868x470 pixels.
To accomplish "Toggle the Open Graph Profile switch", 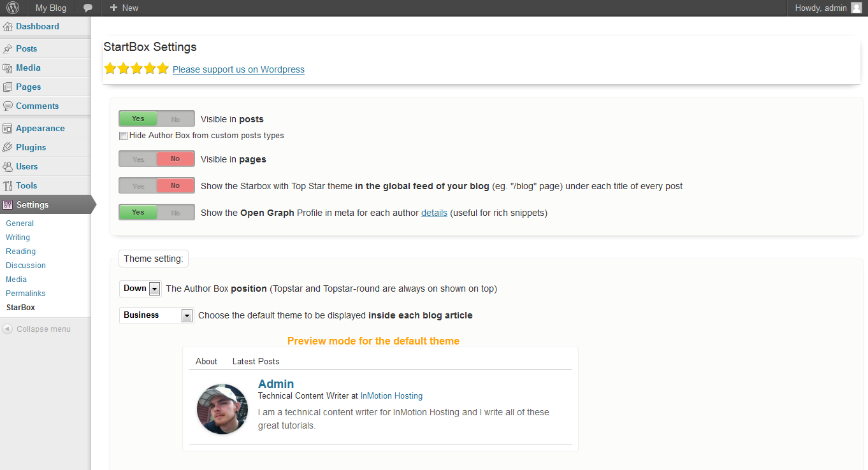I will tap(157, 212).
